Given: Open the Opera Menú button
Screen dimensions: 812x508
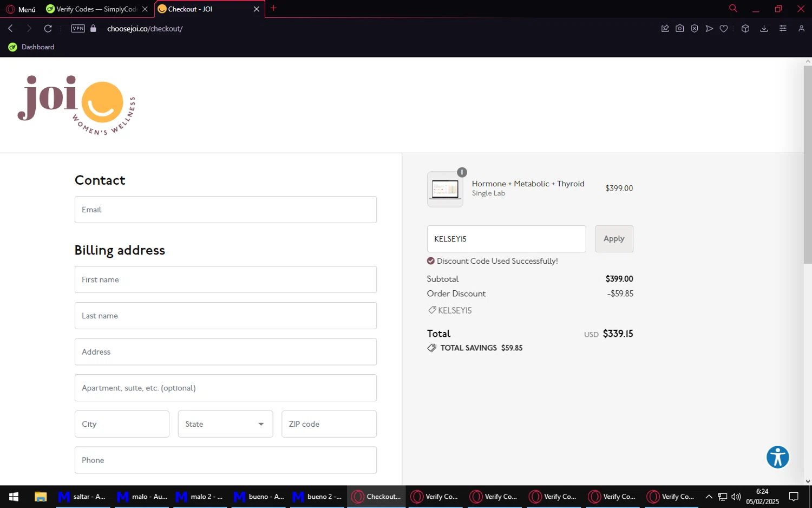Looking at the screenshot, I should pos(21,9).
